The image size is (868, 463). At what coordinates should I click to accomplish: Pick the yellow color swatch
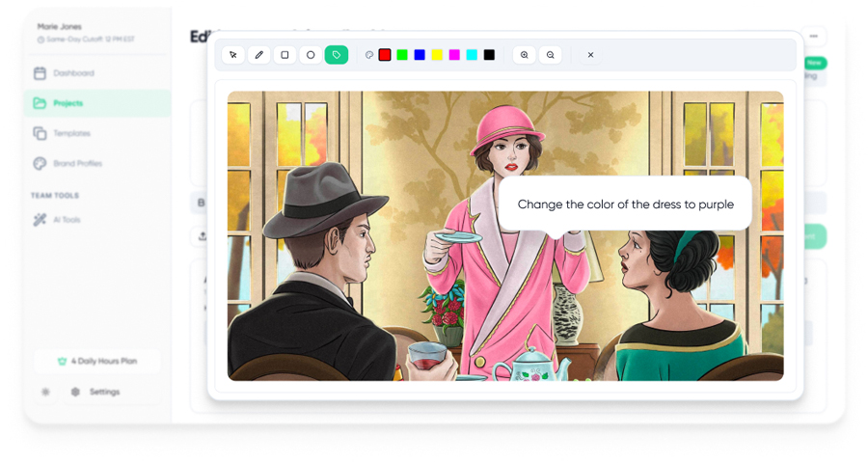coord(437,55)
